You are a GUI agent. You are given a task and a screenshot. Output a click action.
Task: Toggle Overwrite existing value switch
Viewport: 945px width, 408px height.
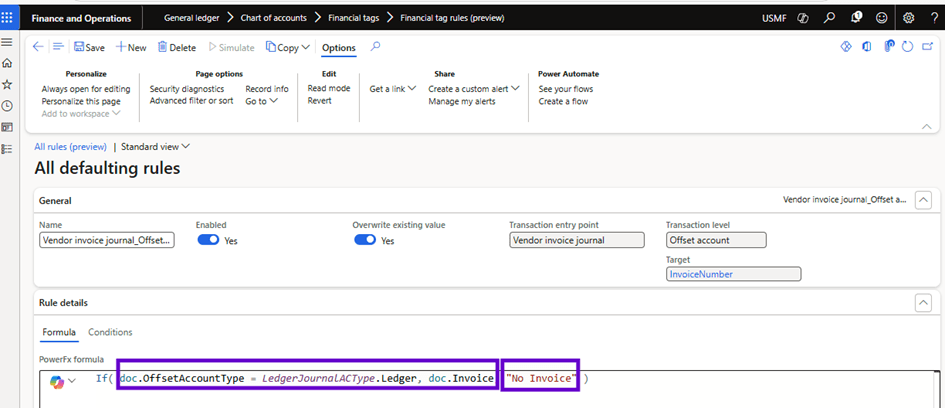pos(365,241)
